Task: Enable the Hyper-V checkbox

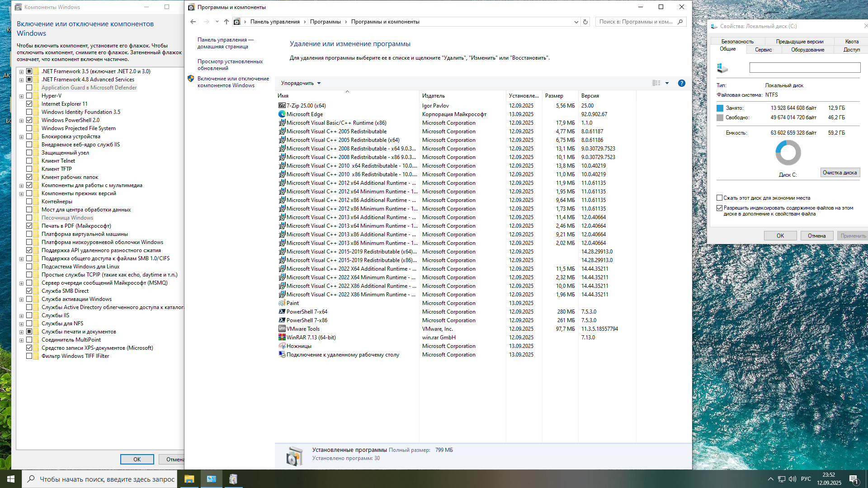Action: [29, 96]
